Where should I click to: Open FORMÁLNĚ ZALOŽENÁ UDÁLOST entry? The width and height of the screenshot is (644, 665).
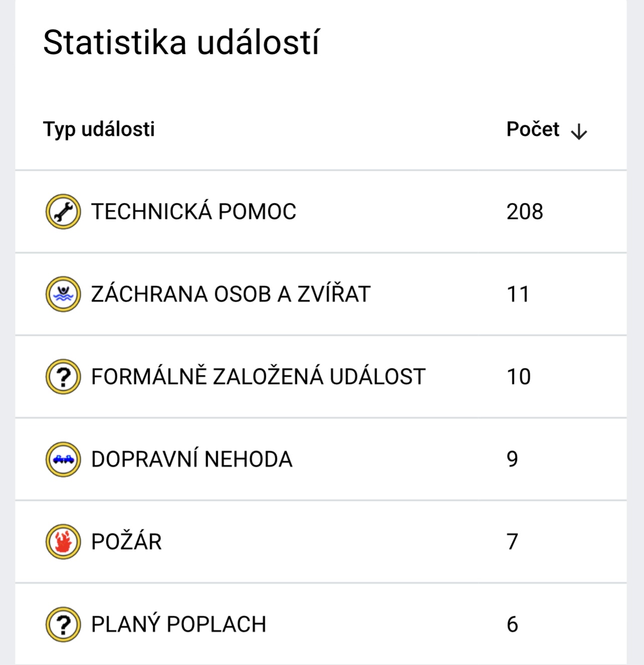(x=258, y=377)
